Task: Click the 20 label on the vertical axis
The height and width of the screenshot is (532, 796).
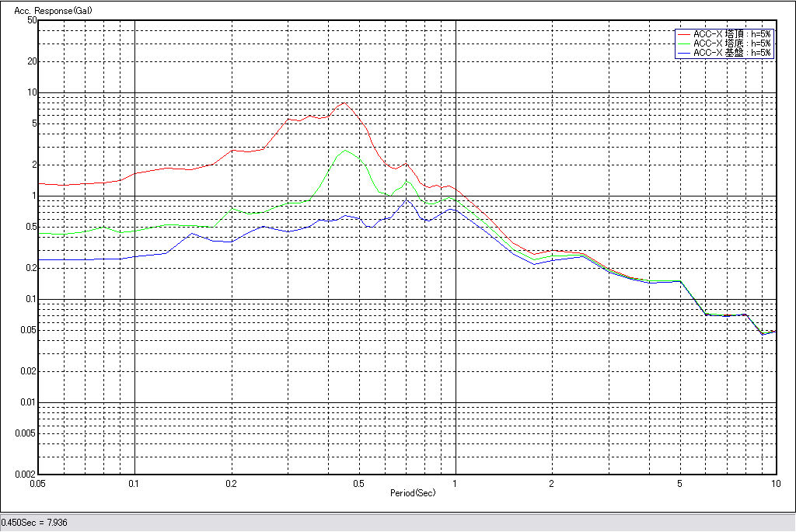Action: [32, 61]
